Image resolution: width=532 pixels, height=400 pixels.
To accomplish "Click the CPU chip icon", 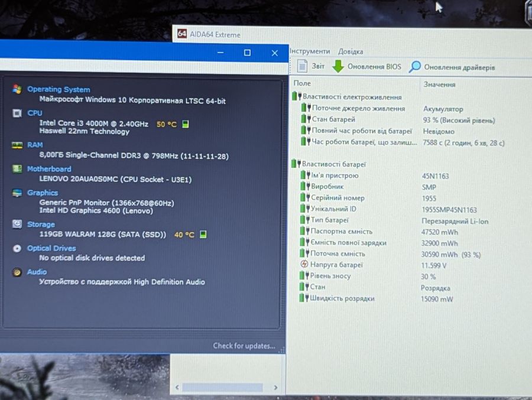I will click(x=17, y=113).
